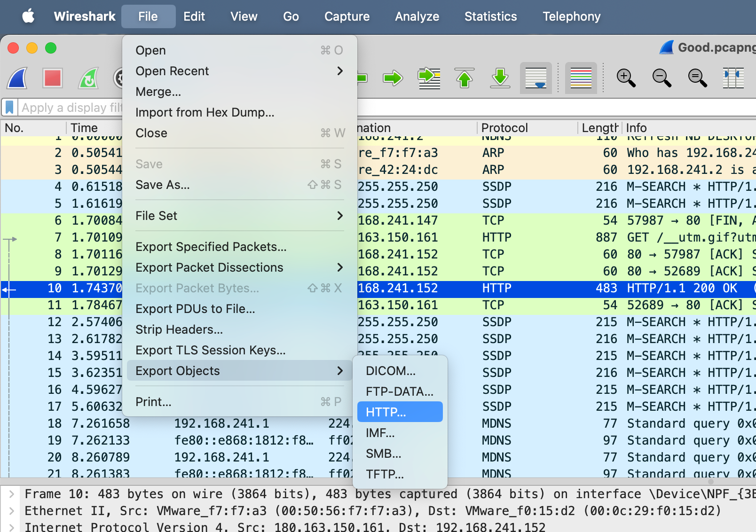Click the zoom in magnifier icon
Screen dimensions: 756x532
(626, 78)
